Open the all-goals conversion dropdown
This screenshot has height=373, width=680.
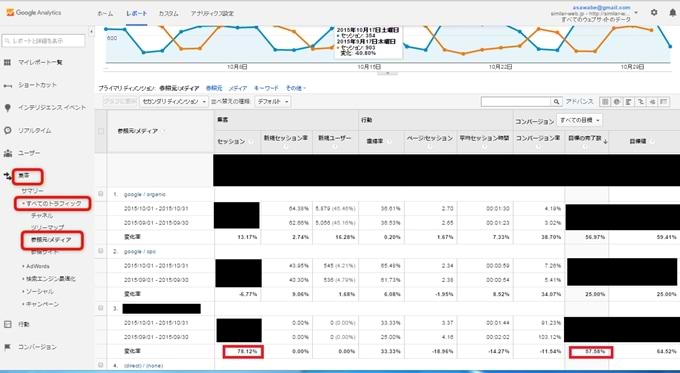pyautogui.click(x=580, y=120)
